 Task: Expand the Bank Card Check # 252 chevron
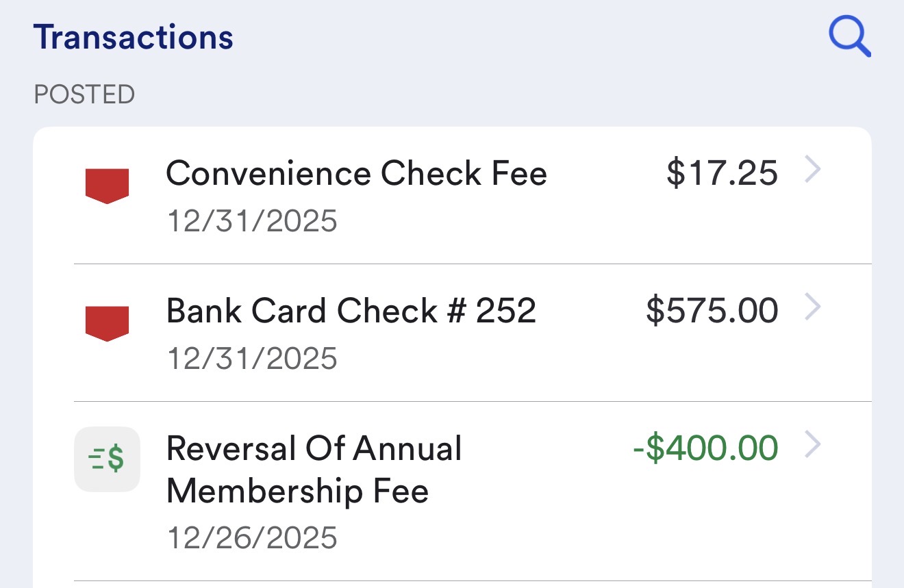click(x=812, y=308)
